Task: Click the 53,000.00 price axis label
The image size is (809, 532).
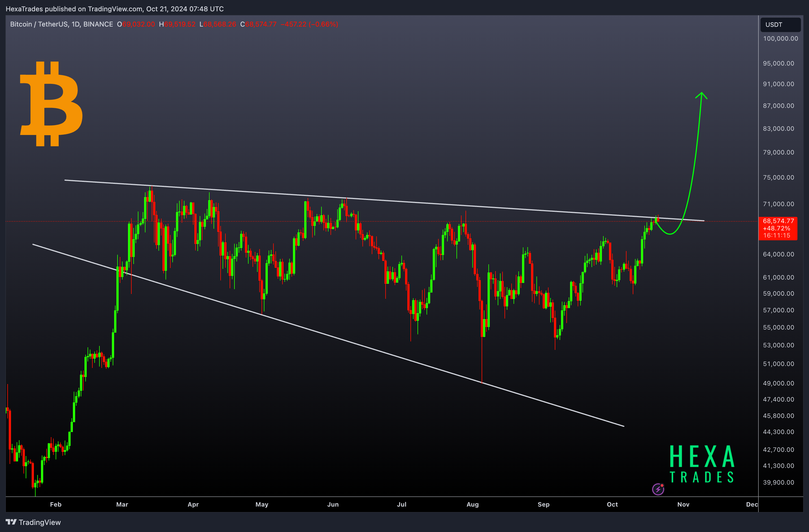Action: click(778, 345)
